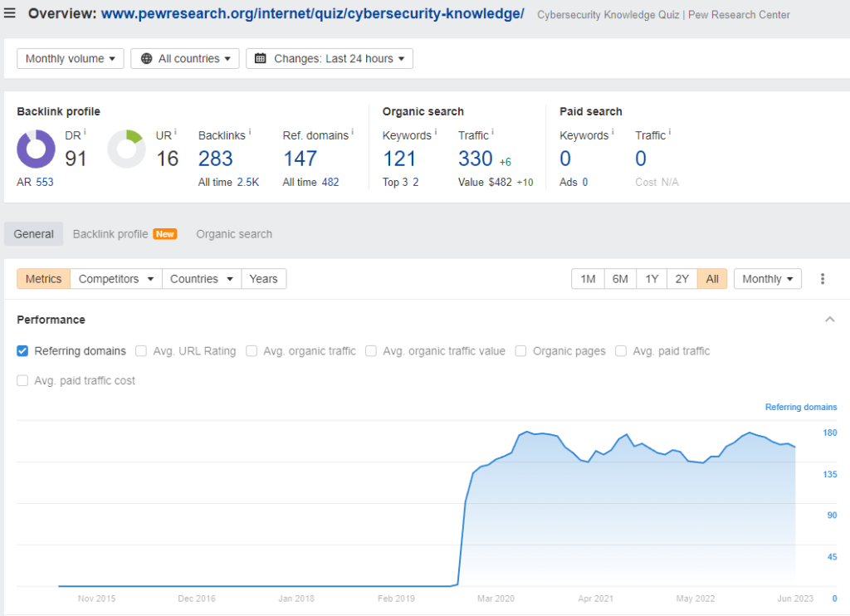Click the pewresearch.org URL in header

(x=312, y=14)
